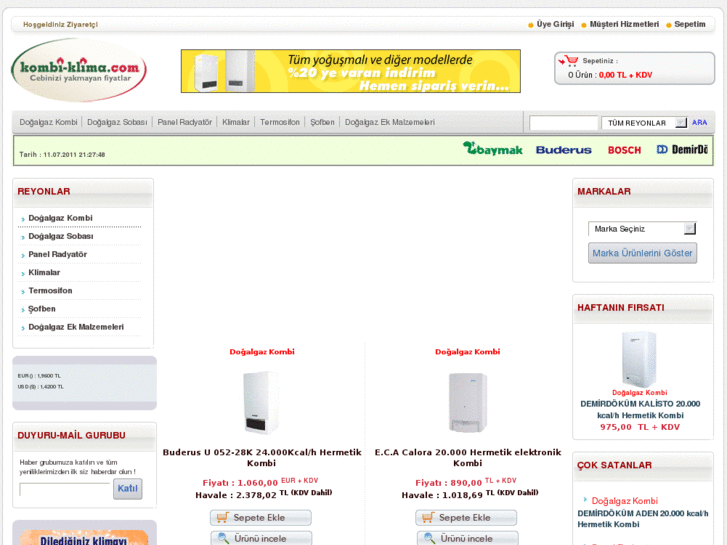Click Ürünü İncele for E.C.A Calora

pyautogui.click(x=467, y=538)
